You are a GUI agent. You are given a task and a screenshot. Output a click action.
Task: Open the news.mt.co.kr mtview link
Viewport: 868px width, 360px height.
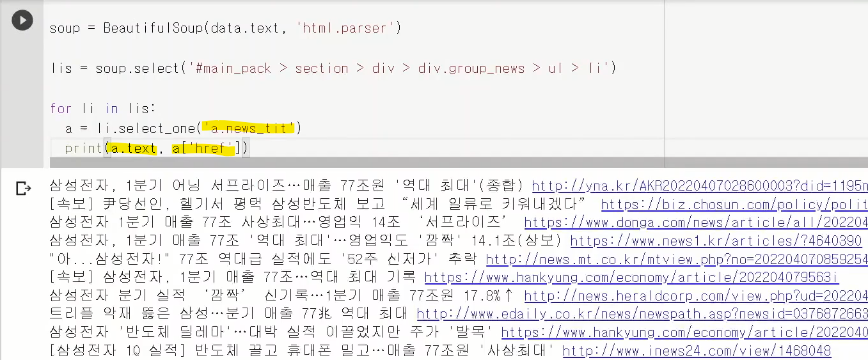point(677,259)
